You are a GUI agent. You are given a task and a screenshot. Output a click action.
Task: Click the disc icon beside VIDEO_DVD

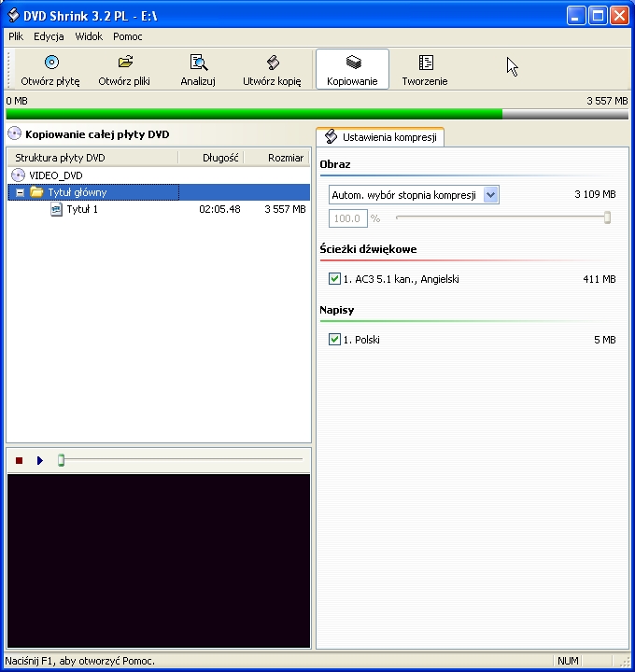[x=18, y=175]
